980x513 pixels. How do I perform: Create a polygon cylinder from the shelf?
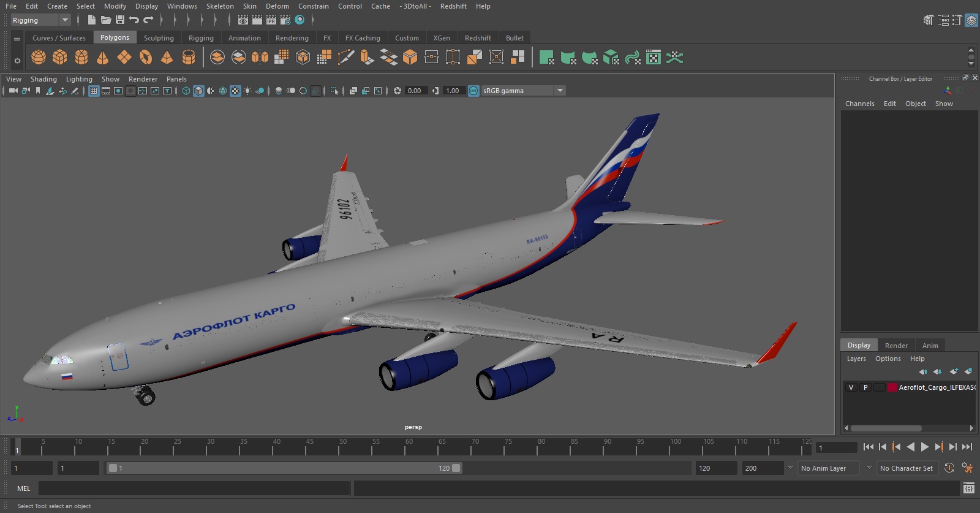(81, 58)
